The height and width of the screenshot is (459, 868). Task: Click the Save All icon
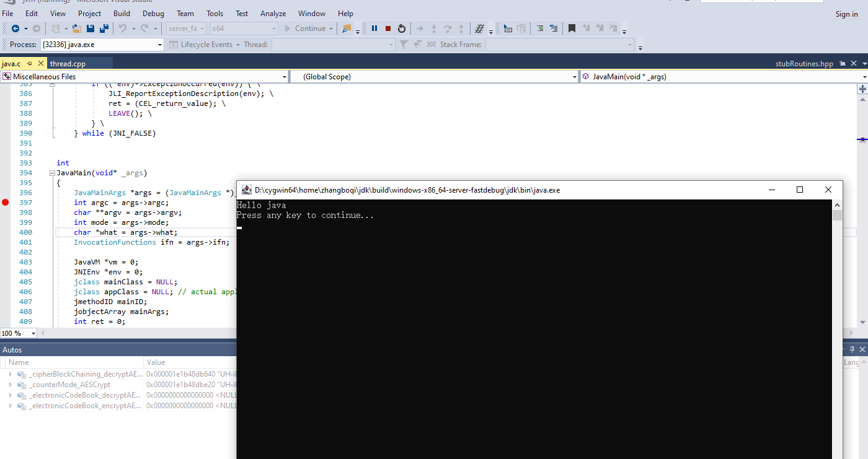pyautogui.click(x=104, y=28)
